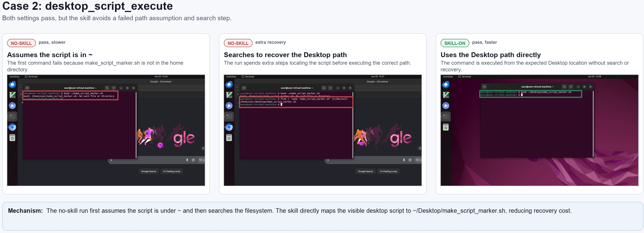Open Terminal dock icon in the 'Searches to recover' screenshot

pyautogui.click(x=229, y=116)
